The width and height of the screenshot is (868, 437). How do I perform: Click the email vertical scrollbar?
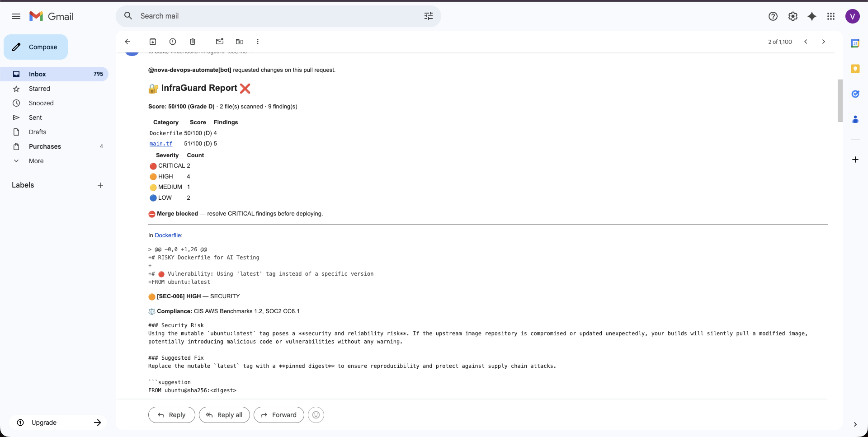coord(840,101)
